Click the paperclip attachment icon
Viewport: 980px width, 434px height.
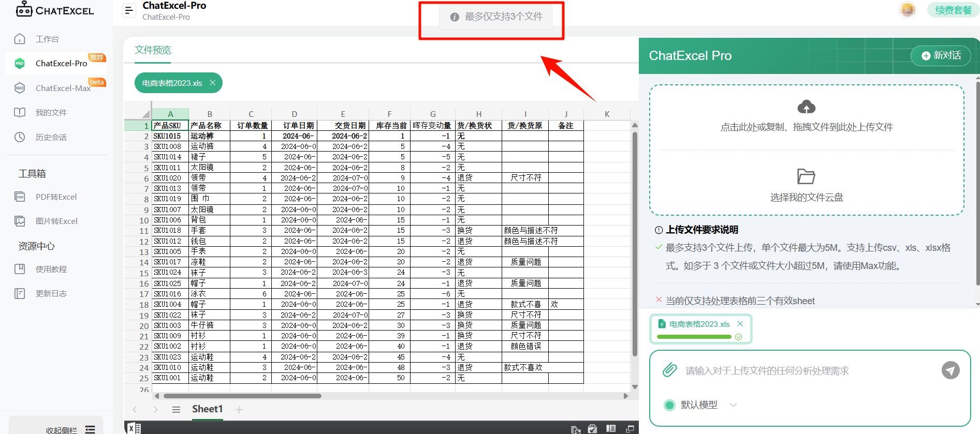tap(669, 370)
